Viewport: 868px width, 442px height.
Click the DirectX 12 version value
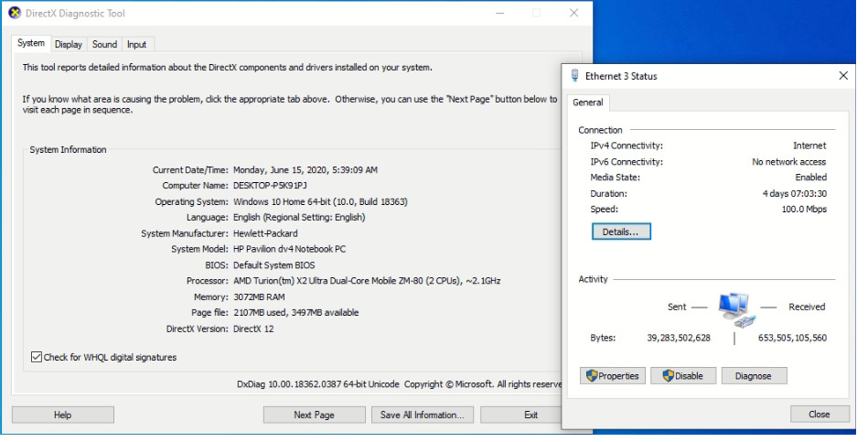(253, 329)
